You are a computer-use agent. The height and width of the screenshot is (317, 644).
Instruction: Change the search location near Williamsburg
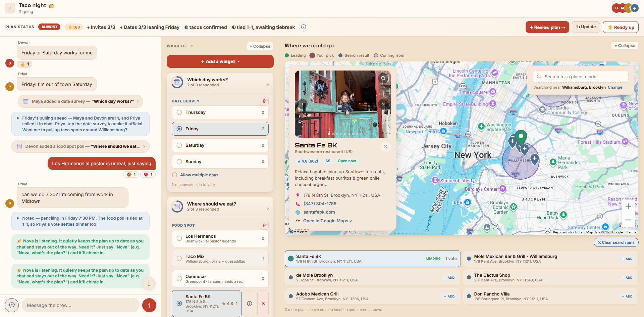pos(615,87)
